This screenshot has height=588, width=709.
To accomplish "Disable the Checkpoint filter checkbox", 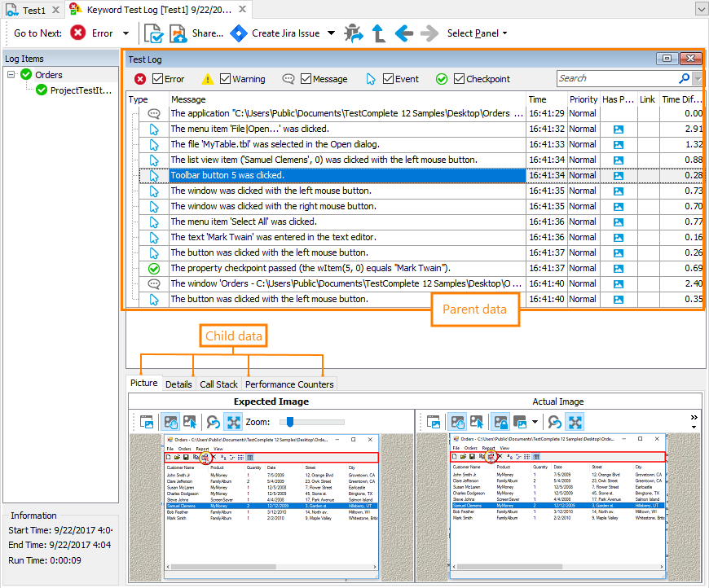I will coord(460,79).
